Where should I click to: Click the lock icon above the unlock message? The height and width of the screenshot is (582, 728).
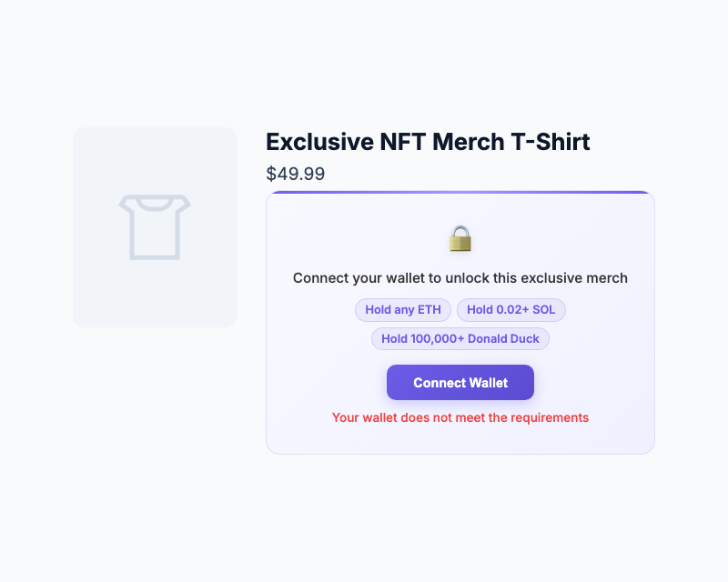pos(460,238)
